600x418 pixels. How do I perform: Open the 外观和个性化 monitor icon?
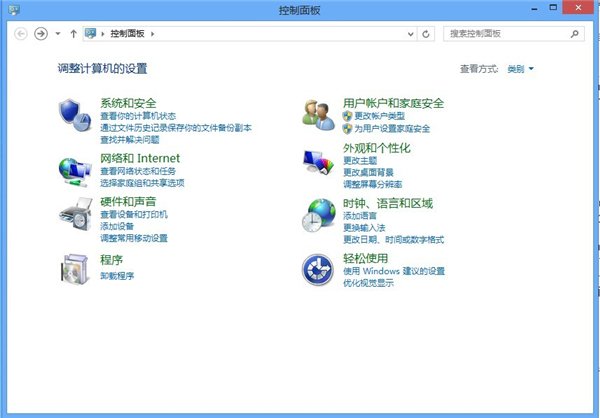318,162
